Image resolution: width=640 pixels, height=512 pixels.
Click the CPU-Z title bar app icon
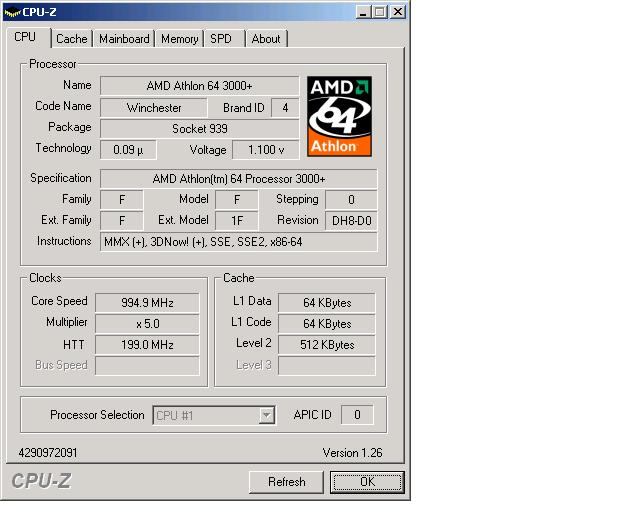click(12, 12)
